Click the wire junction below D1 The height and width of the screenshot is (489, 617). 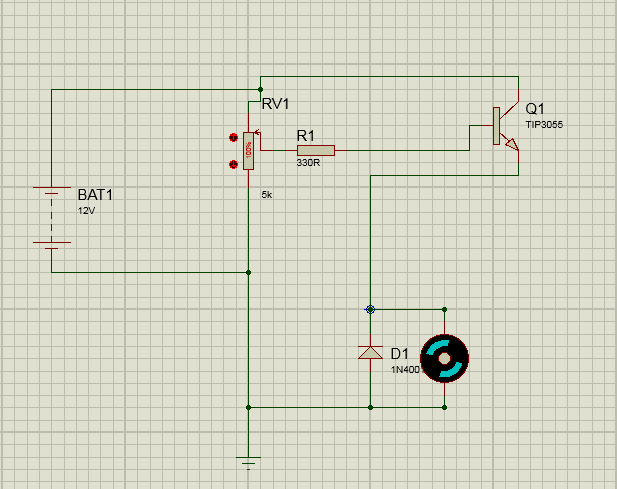tap(370, 408)
